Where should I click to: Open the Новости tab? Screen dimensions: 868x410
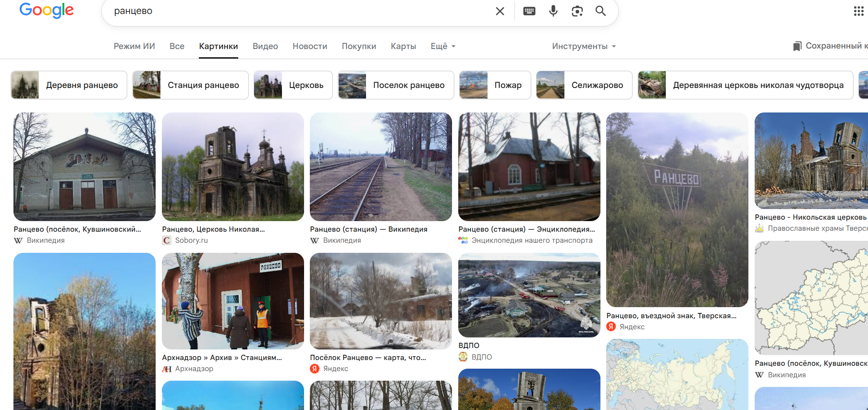(310, 46)
